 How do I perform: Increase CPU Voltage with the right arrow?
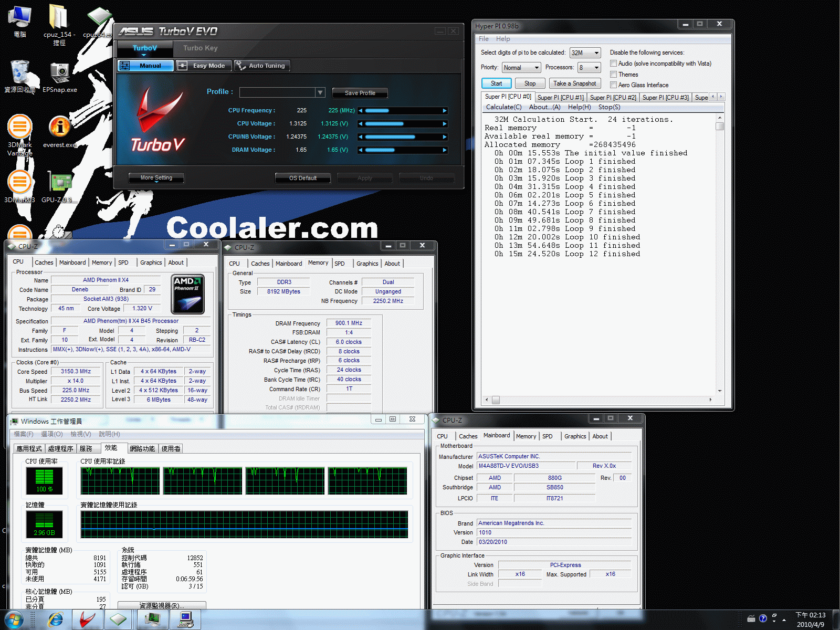445,124
